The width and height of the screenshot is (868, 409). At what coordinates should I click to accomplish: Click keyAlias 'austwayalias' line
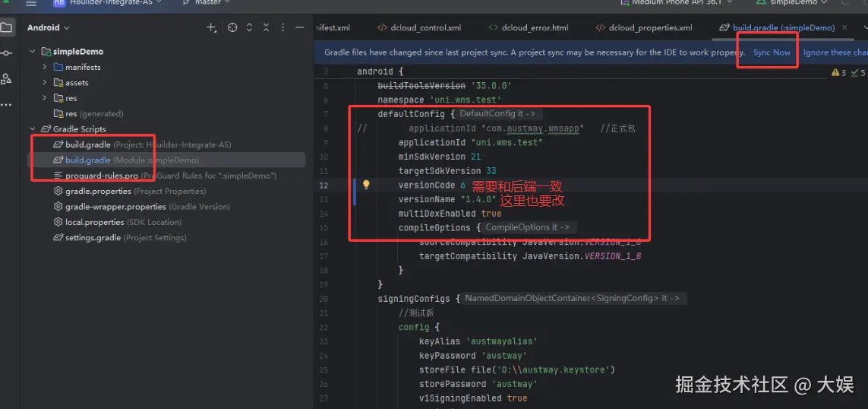point(478,341)
